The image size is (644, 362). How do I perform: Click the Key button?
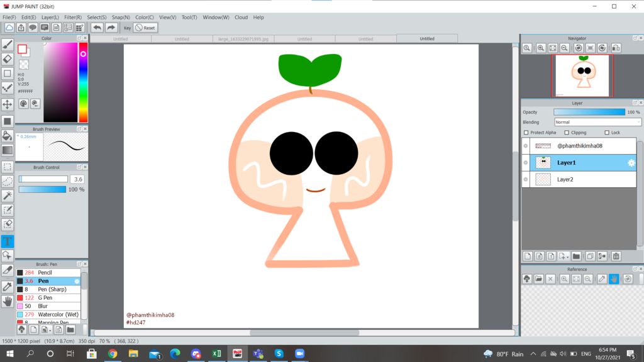pyautogui.click(x=127, y=28)
